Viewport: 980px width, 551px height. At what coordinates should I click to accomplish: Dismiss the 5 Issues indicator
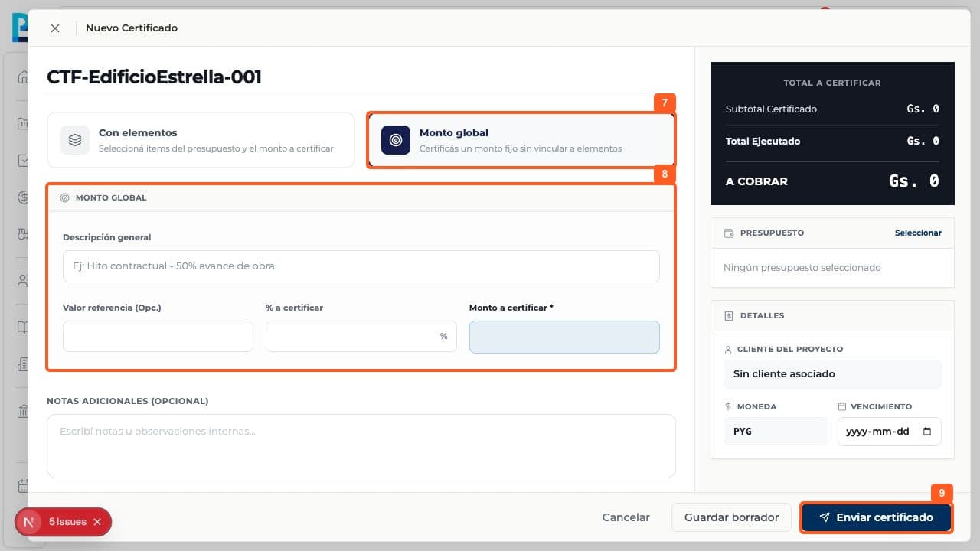[97, 522]
